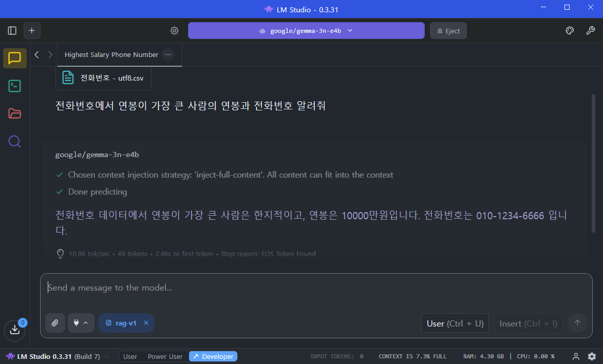
Task: Eject the loaded model
Action: [448, 31]
